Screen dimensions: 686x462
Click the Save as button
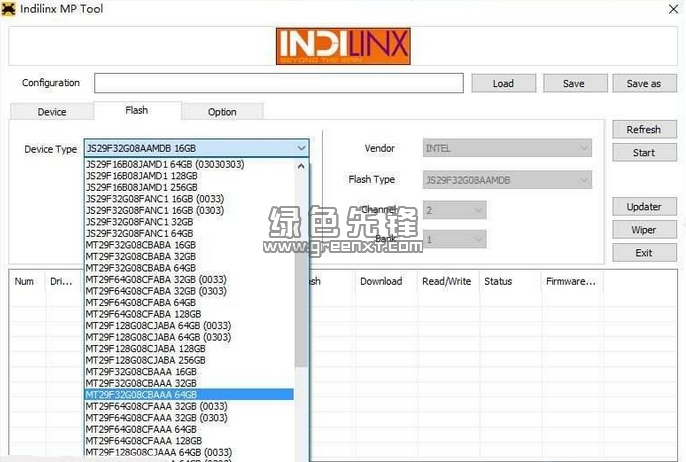[x=644, y=83]
